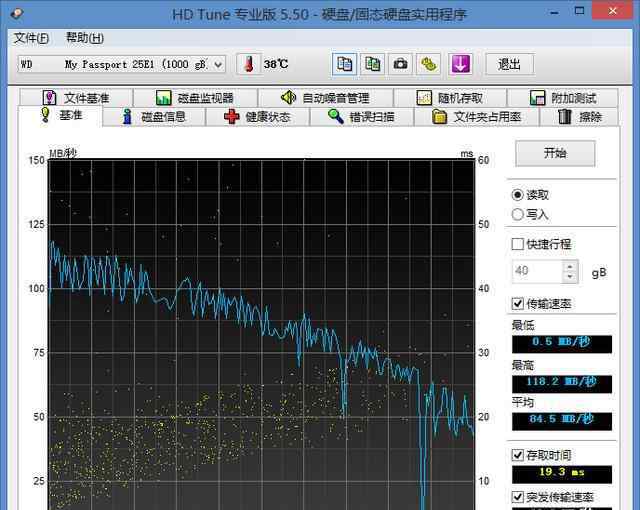Screen dimensions: 640x510
Task: Open the 磁盘信息 tab
Action: point(154,117)
